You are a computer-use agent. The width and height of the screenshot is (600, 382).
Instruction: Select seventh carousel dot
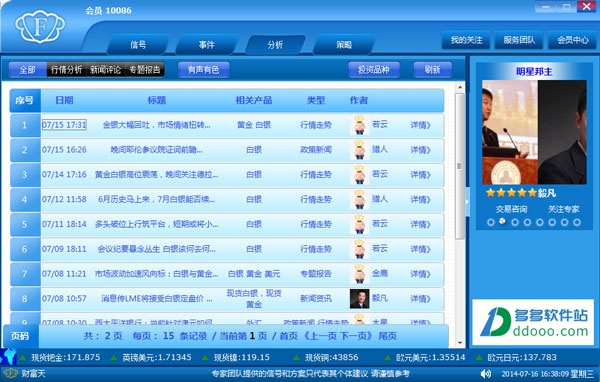564,222
